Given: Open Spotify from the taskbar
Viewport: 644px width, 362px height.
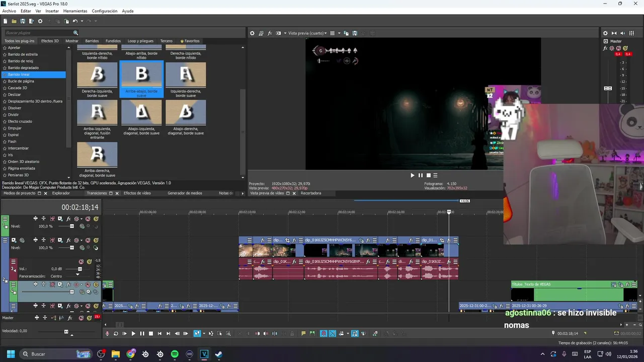Looking at the screenshot, I should pyautogui.click(x=175, y=354).
